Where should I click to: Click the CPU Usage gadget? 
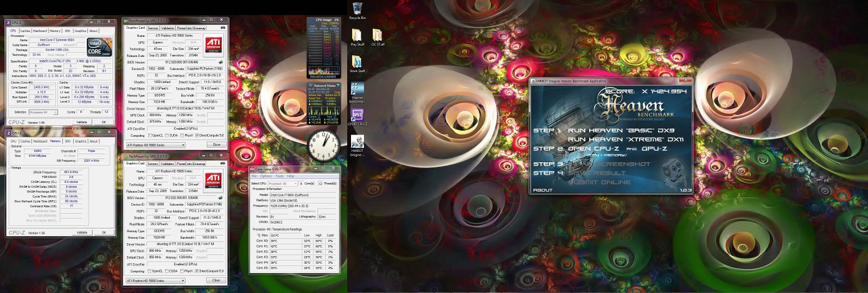pyautogui.click(x=325, y=47)
